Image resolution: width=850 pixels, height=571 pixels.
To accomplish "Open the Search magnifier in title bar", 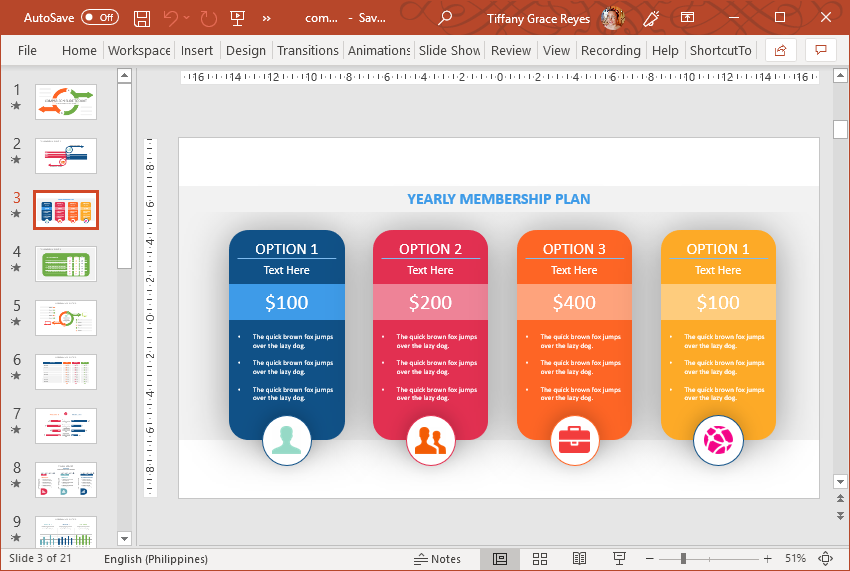I will tap(445, 18).
